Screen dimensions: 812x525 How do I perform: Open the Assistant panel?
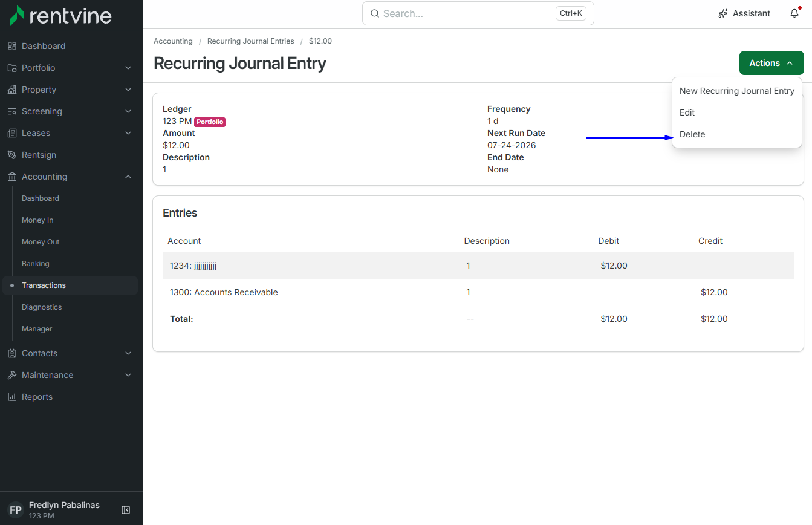pos(744,13)
